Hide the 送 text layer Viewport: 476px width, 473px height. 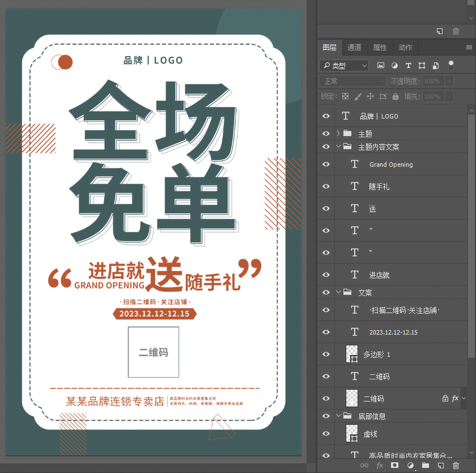pyautogui.click(x=326, y=208)
